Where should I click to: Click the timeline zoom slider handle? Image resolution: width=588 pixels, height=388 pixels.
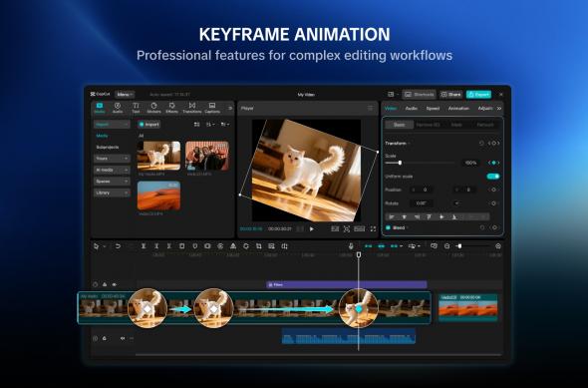[459, 246]
